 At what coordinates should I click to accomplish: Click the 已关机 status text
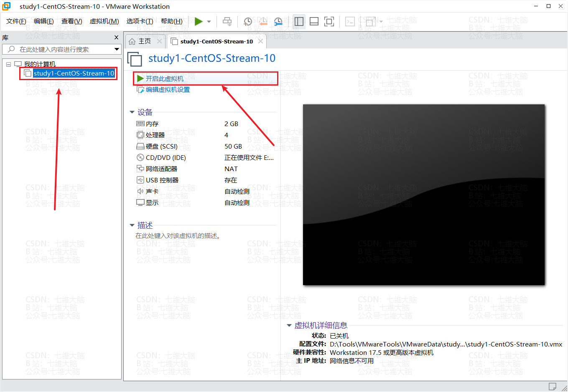tap(339, 336)
